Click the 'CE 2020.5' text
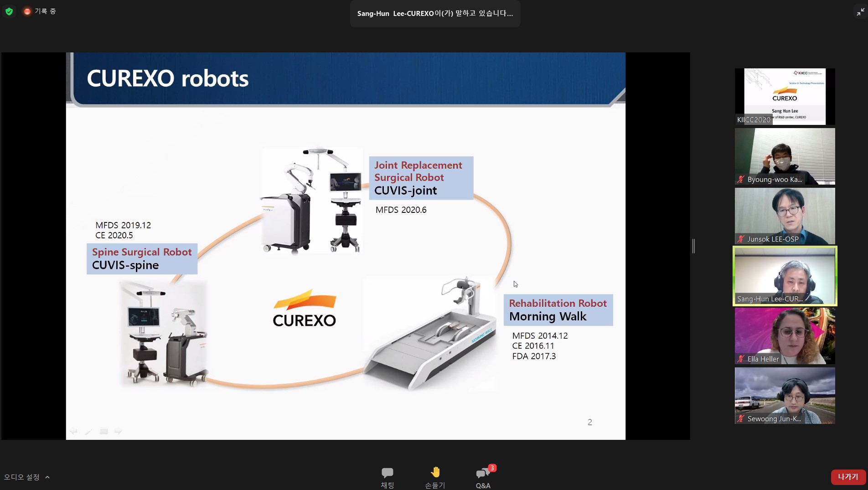This screenshot has width=868, height=490. point(114,236)
